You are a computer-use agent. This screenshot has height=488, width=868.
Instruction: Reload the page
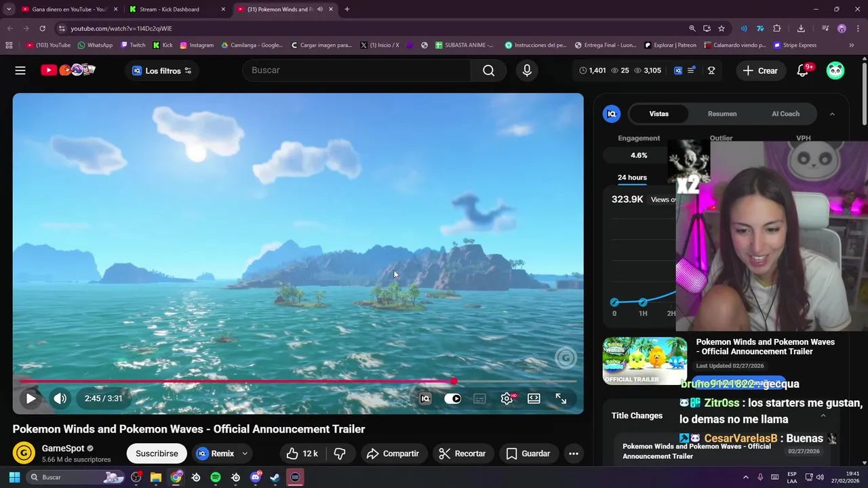click(42, 28)
